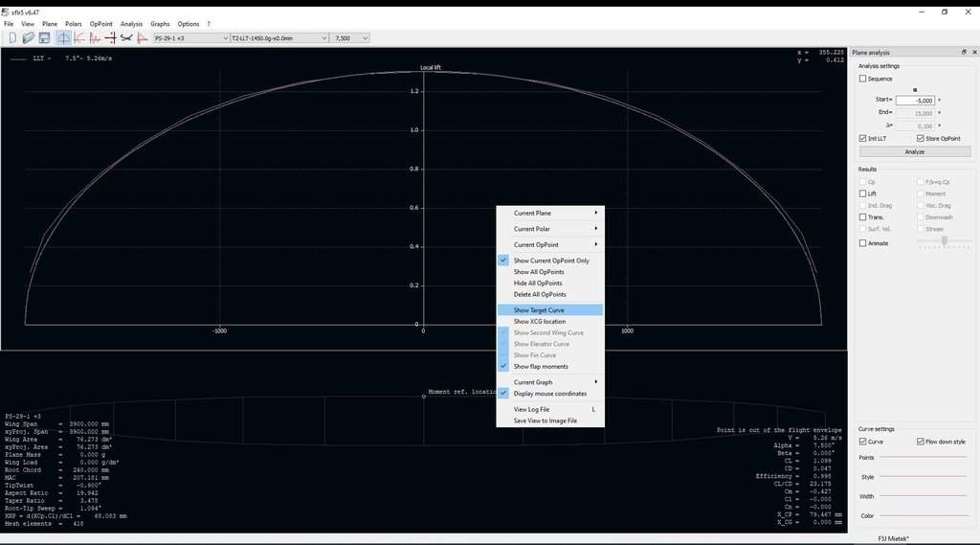Click the Open file toolbar icon
This screenshot has width=980, height=545.
[x=29, y=37]
